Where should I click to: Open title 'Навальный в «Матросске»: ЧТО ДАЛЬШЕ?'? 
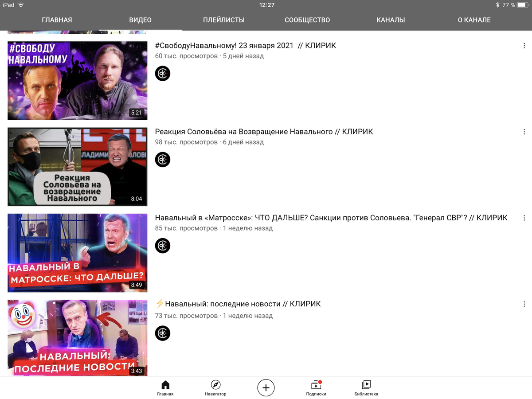[331, 218]
